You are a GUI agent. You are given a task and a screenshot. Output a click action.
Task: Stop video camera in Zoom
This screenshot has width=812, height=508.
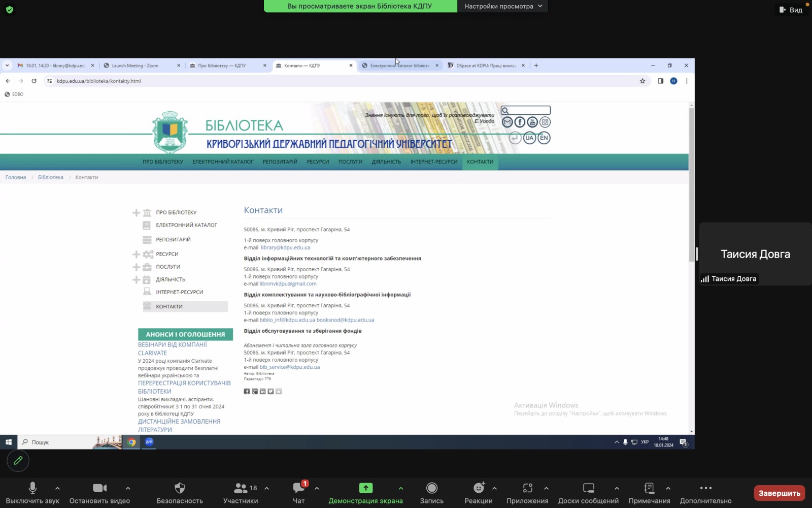coord(99,493)
